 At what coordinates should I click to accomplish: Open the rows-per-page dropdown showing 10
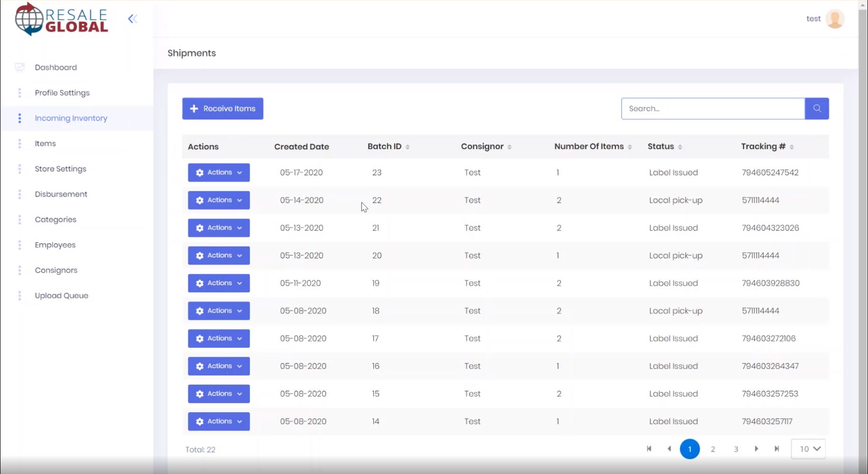[808, 449]
